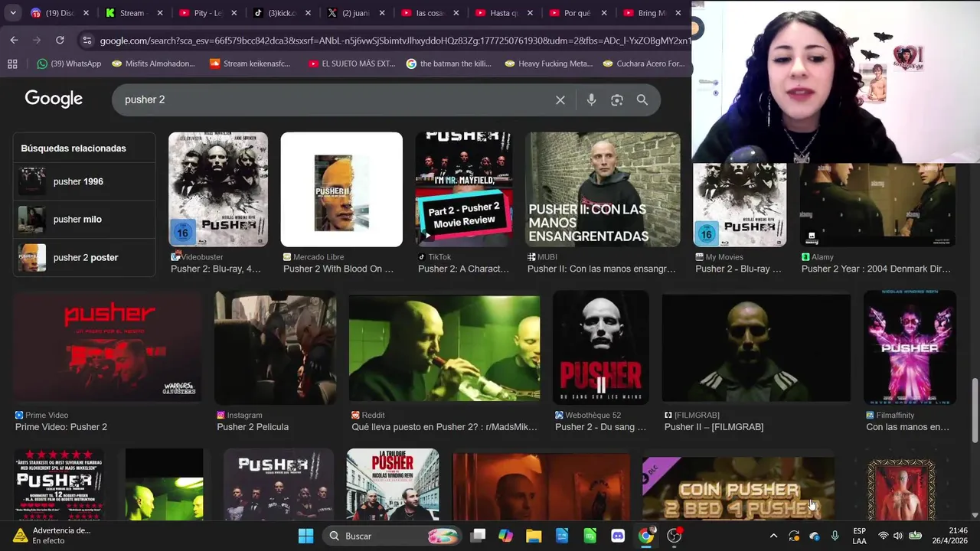Screen dimensions: 980x551
Task: Open FILMGRAB Pusher II image result
Action: (756, 347)
